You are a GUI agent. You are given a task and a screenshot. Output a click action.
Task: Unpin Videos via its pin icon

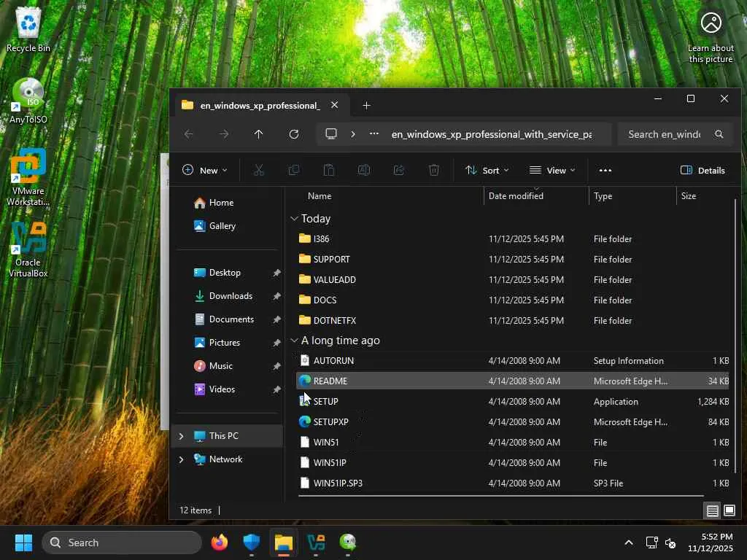click(x=276, y=389)
